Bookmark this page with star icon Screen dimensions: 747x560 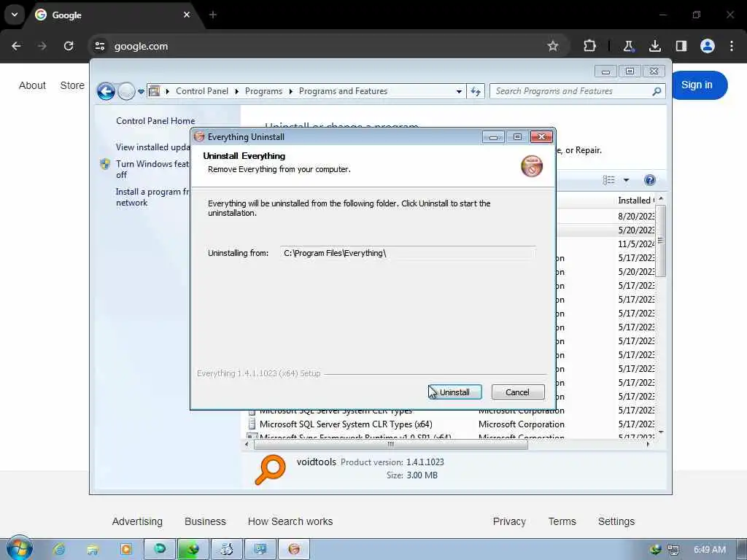[x=553, y=46]
